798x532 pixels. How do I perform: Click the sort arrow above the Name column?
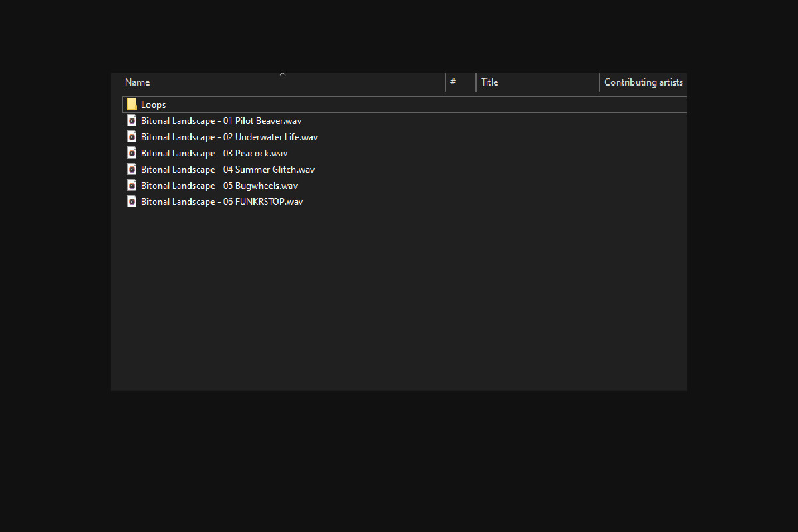tap(283, 75)
